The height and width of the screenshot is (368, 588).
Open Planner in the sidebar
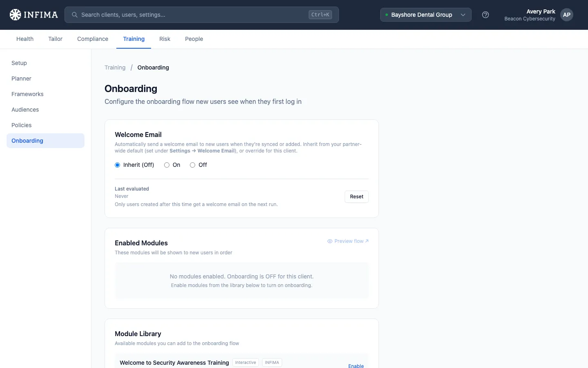(45, 79)
